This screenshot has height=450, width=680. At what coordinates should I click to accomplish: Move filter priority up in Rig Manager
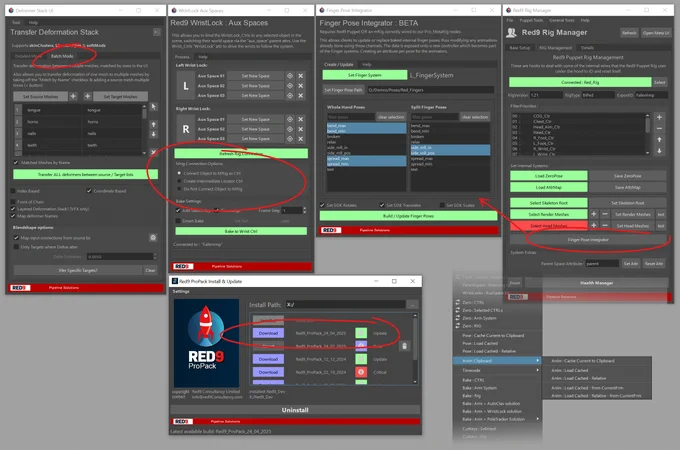click(x=659, y=140)
